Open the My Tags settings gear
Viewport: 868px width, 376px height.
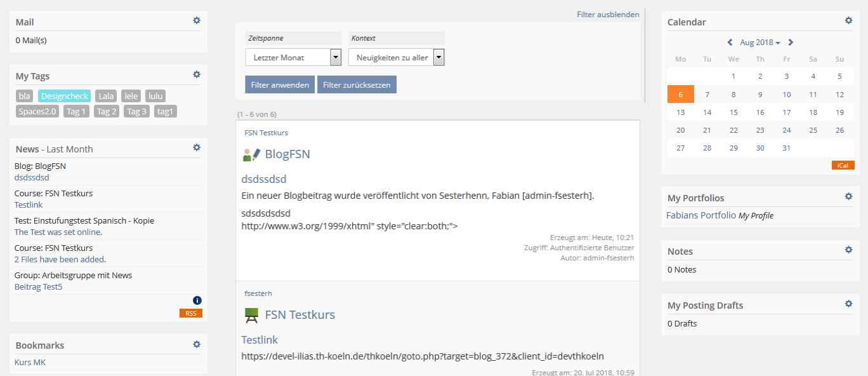(197, 75)
